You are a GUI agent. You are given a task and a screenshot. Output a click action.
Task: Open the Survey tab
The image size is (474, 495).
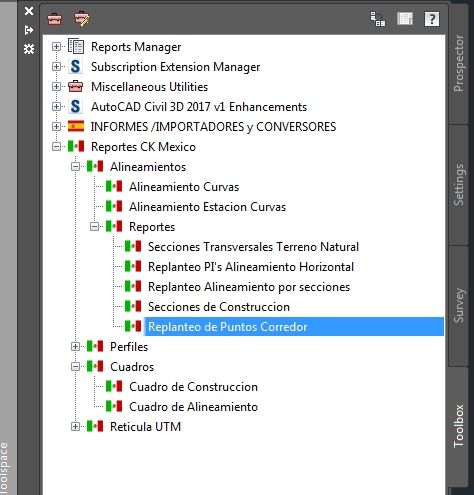(459, 305)
